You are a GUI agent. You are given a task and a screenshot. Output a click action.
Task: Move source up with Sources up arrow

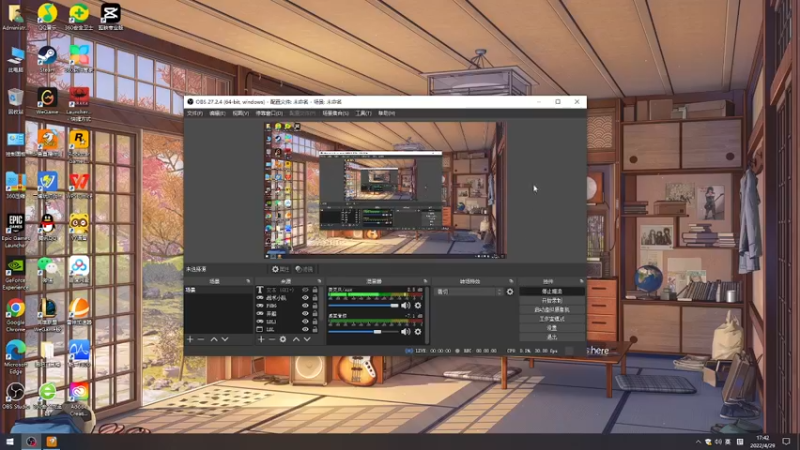296,339
